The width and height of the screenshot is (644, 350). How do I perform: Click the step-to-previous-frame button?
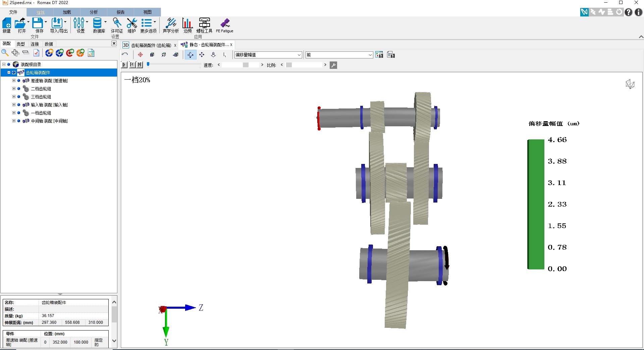[132, 65]
